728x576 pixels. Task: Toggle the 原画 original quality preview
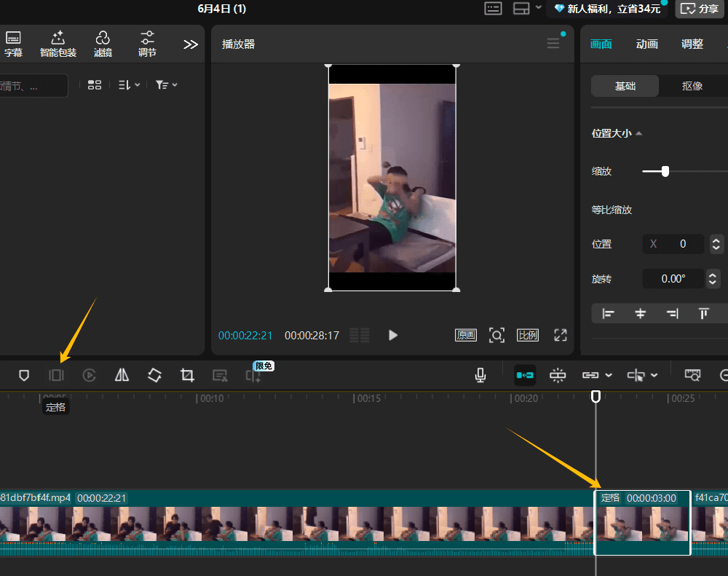pyautogui.click(x=466, y=335)
